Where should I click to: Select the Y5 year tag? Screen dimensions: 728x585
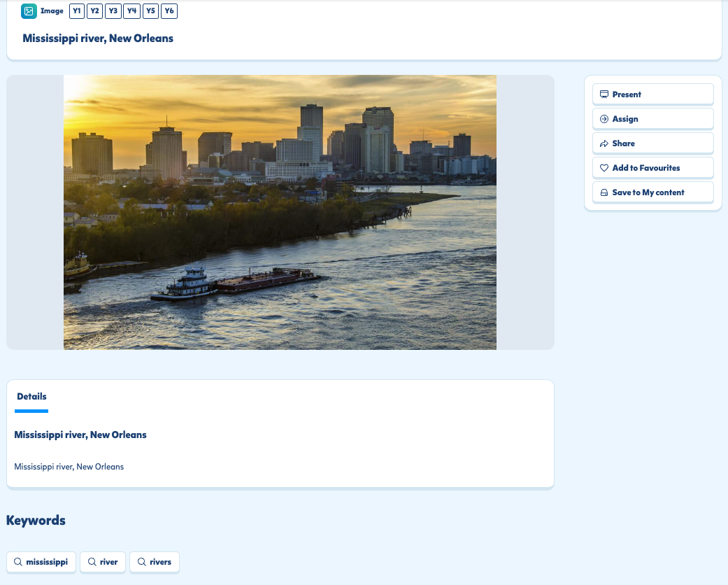pos(150,11)
